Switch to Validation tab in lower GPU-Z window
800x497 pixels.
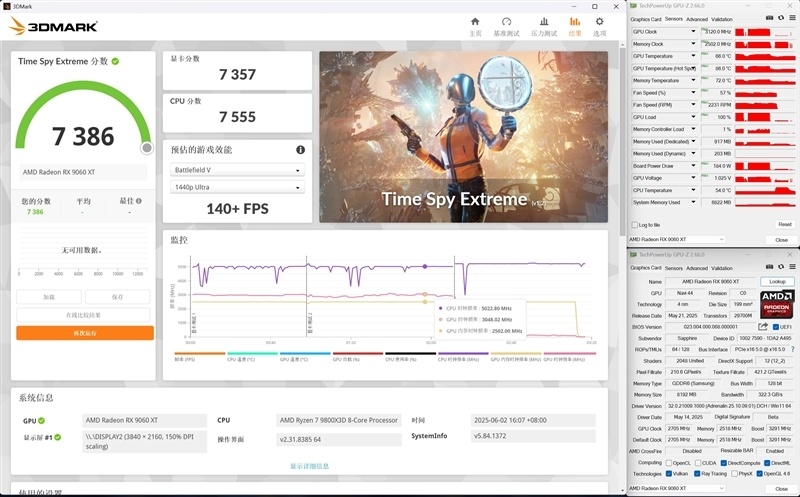pos(722,268)
